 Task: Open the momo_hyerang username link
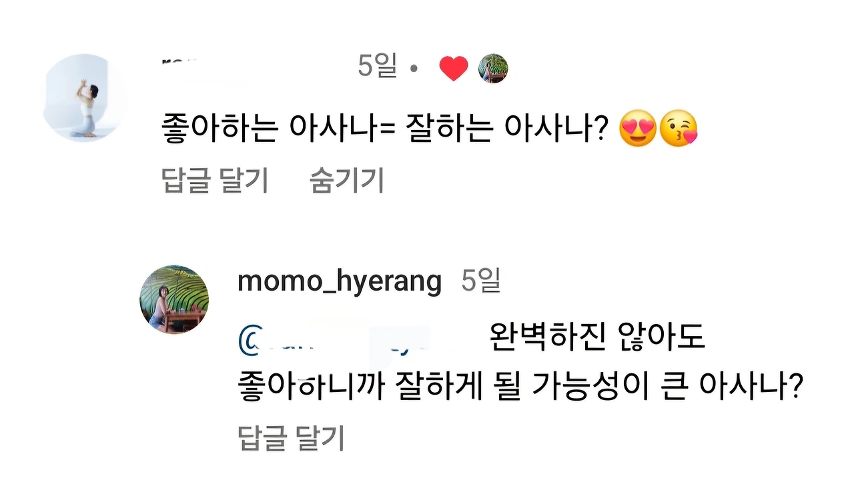(x=340, y=282)
